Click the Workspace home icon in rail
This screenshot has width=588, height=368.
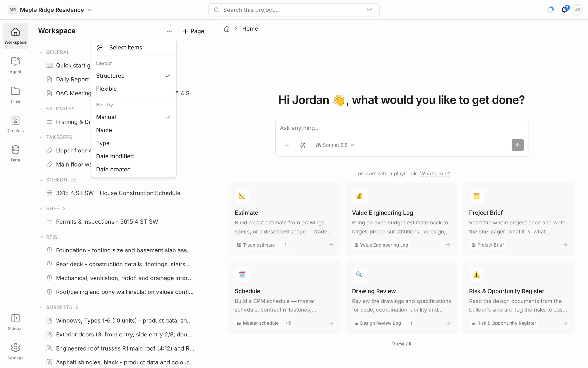point(15,36)
